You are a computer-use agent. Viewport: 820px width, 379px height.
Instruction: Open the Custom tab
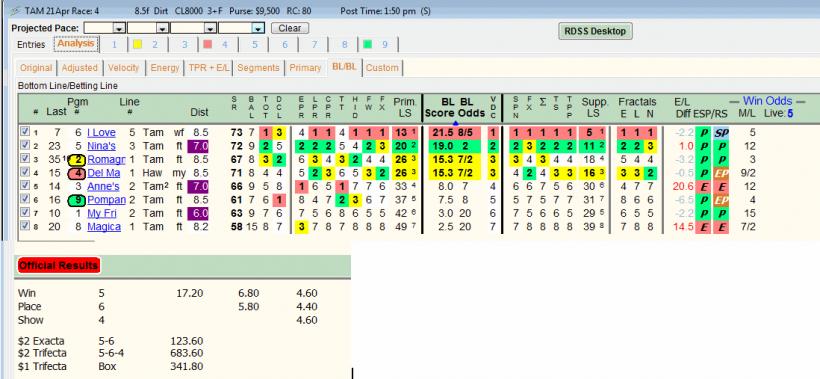[382, 68]
